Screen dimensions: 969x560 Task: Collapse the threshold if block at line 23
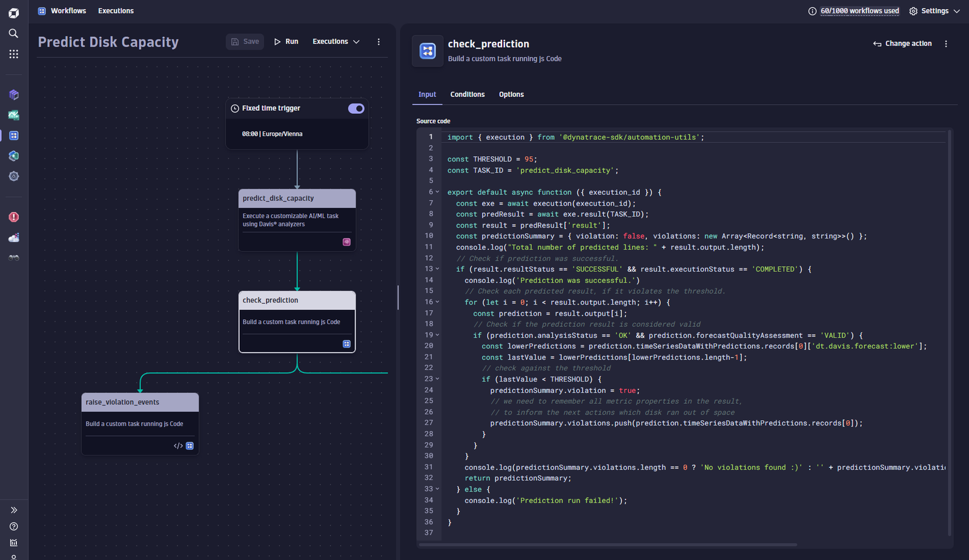tap(437, 379)
